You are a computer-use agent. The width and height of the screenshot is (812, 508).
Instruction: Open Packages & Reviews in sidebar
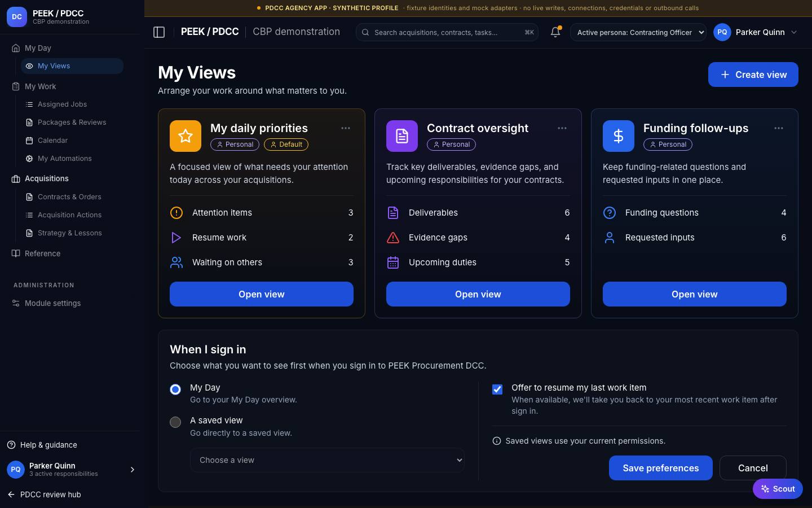click(x=72, y=122)
